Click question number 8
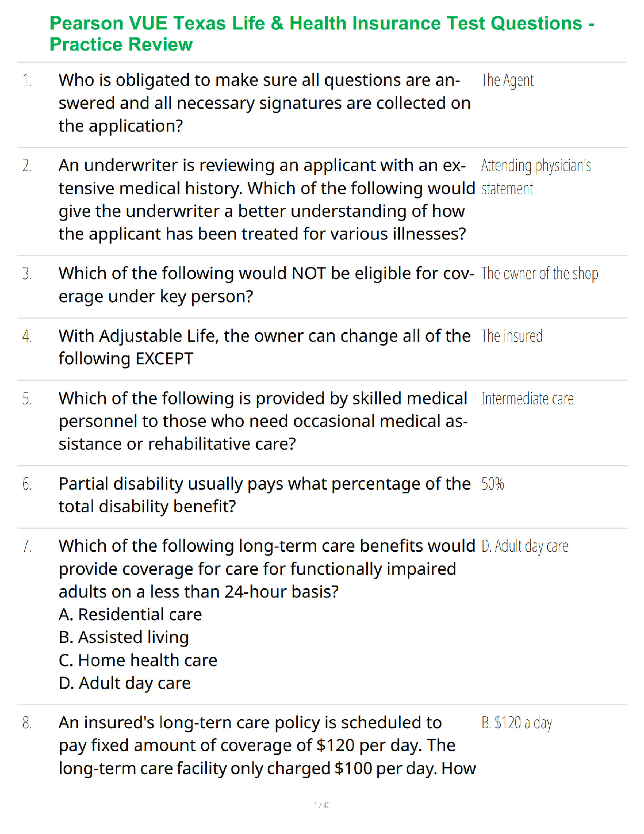The height and width of the screenshot is (834, 644). 27,723
